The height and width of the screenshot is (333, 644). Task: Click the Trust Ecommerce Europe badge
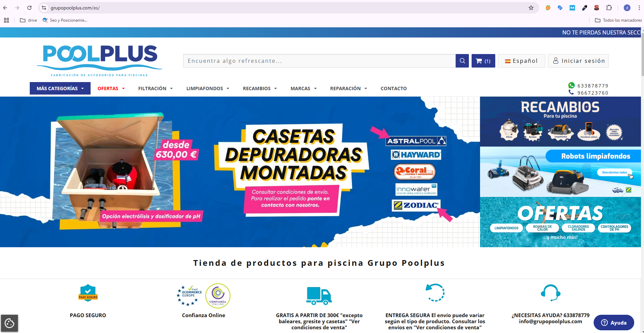tap(189, 296)
